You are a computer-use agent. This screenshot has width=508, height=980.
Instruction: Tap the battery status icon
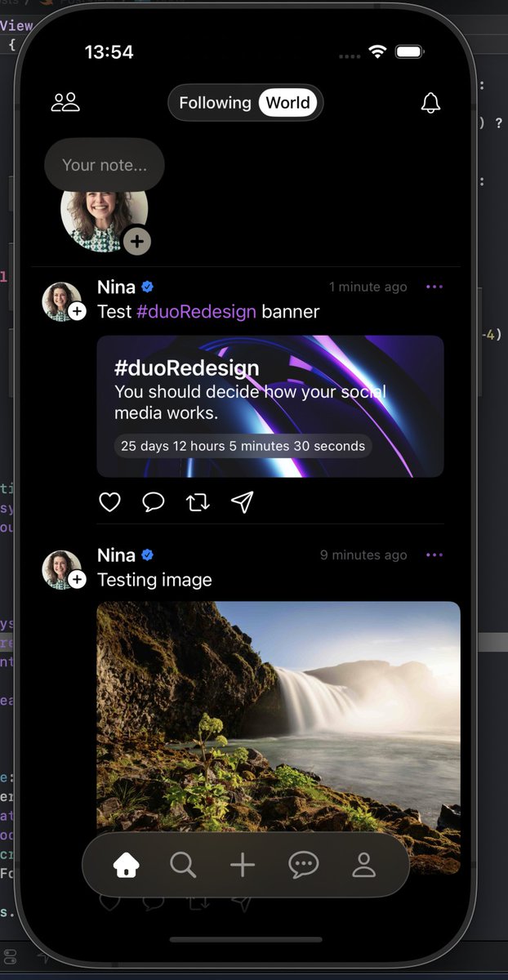point(410,51)
